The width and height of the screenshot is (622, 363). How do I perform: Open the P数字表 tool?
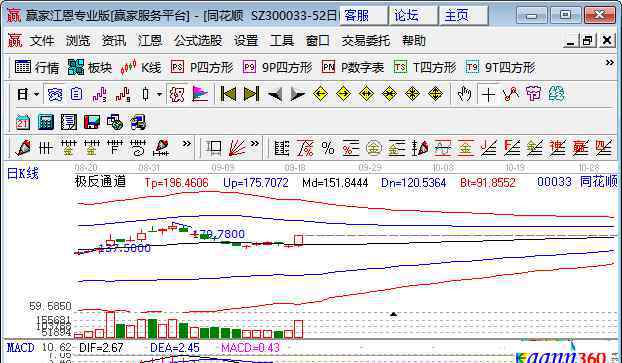click(x=353, y=67)
